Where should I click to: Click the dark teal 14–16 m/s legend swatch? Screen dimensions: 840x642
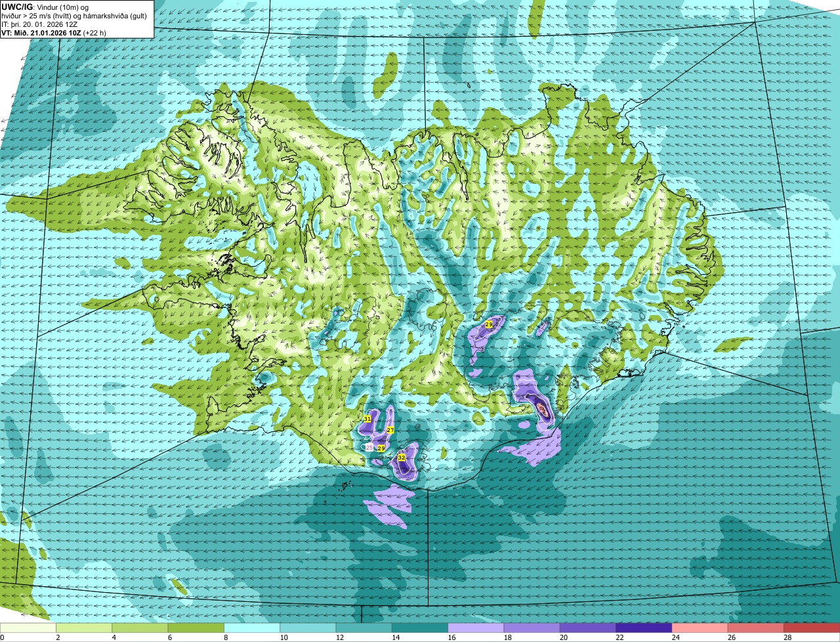click(420, 628)
